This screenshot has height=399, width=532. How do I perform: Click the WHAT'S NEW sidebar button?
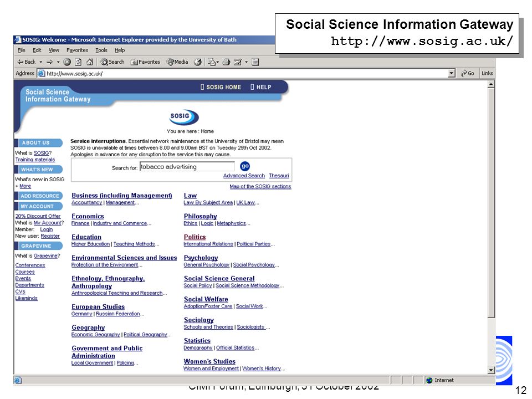[38, 170]
